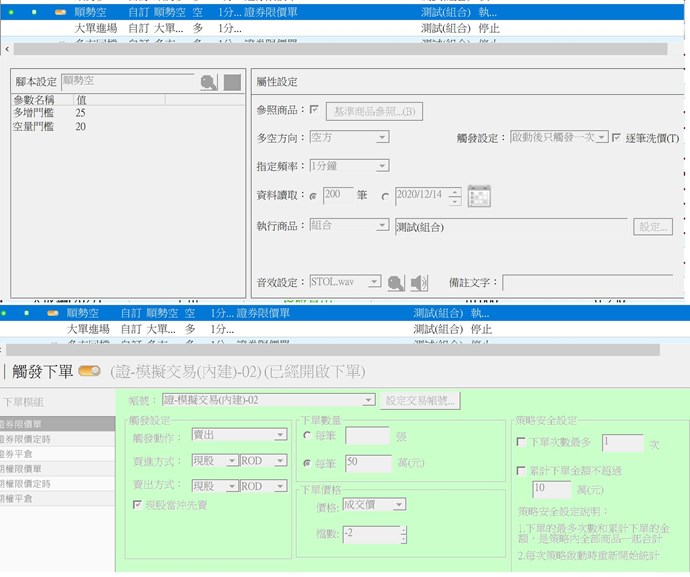Select the 200 筆 data read radio button
The image size is (690, 577).
[x=314, y=196]
